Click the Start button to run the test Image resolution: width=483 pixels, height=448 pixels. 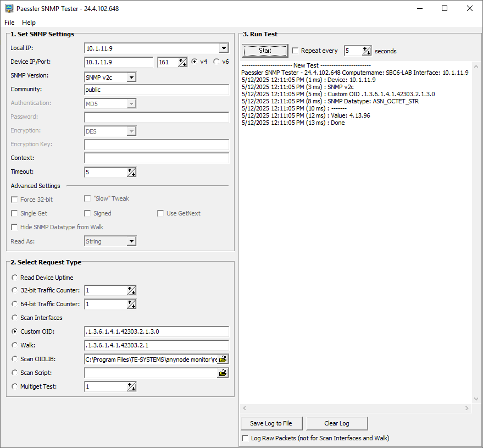[x=264, y=51]
